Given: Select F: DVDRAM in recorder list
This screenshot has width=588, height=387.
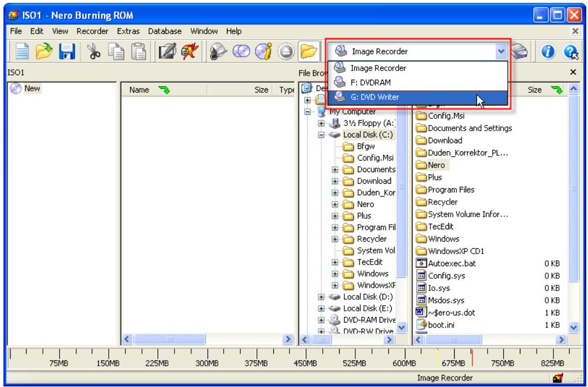Looking at the screenshot, I should (x=418, y=83).
